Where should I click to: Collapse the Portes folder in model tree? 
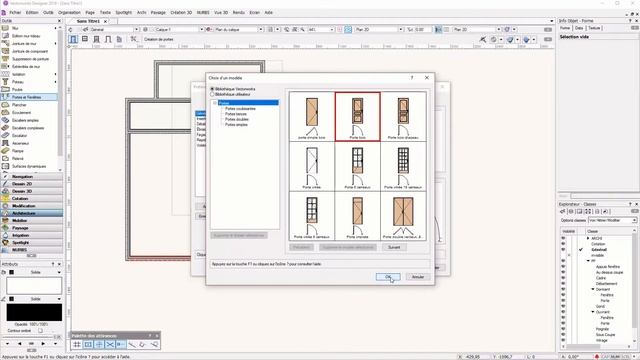[x=215, y=103]
